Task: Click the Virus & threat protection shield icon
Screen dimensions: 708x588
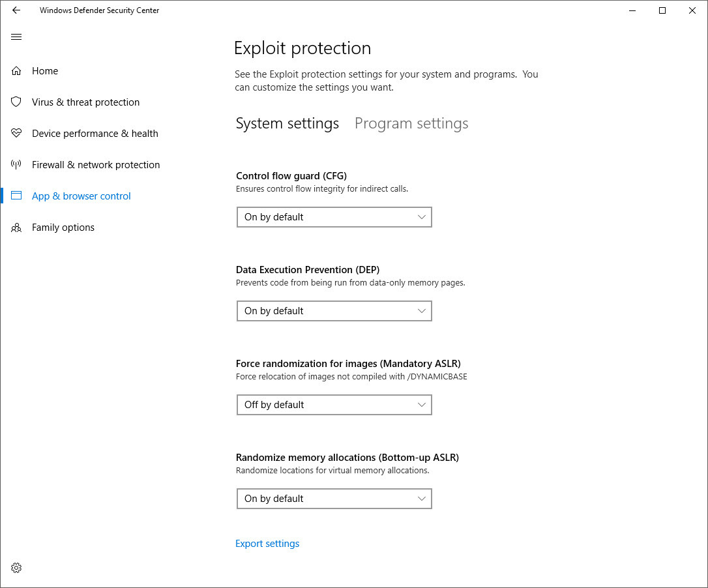Action: (x=17, y=102)
